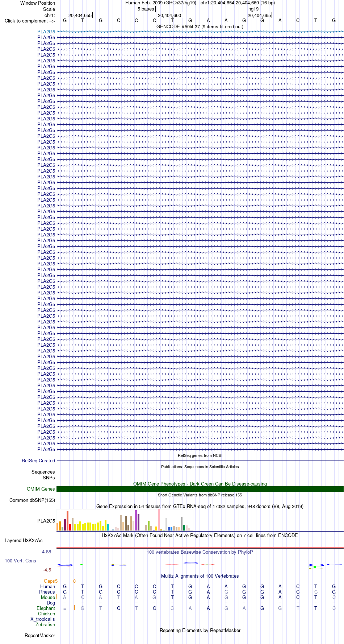Open the GTEx 'Gene Expression in 54 tissues' title
Screen dimensions: 344x644
pos(200,506)
